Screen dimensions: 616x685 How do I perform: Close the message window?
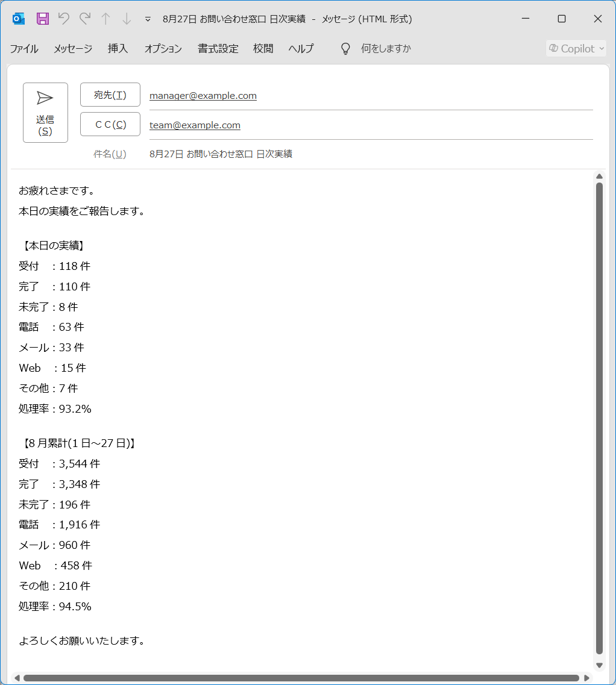click(x=598, y=19)
